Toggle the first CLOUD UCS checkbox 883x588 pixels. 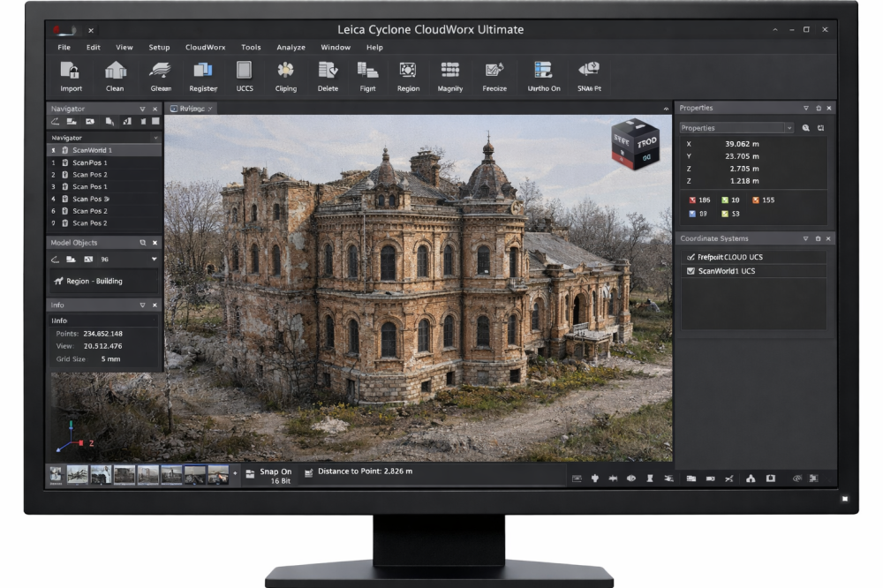click(691, 256)
